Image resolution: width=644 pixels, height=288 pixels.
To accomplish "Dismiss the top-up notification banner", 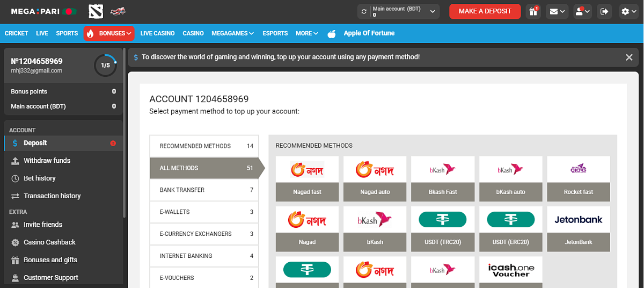I will 629,57.
